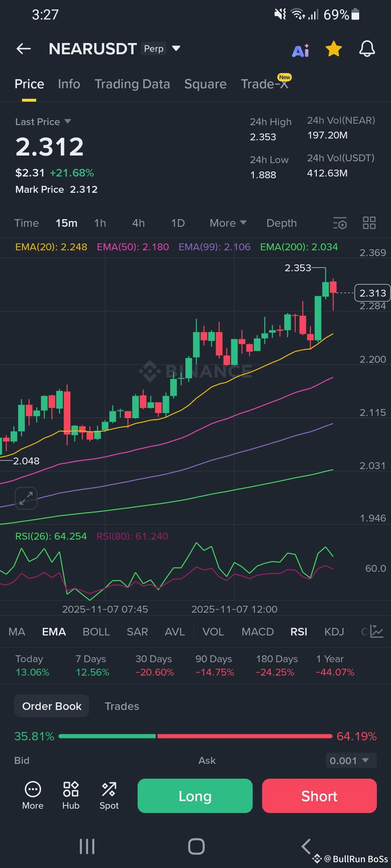The image size is (391, 868).
Task: Tap the RSI(80) value label
Action: coord(133,536)
